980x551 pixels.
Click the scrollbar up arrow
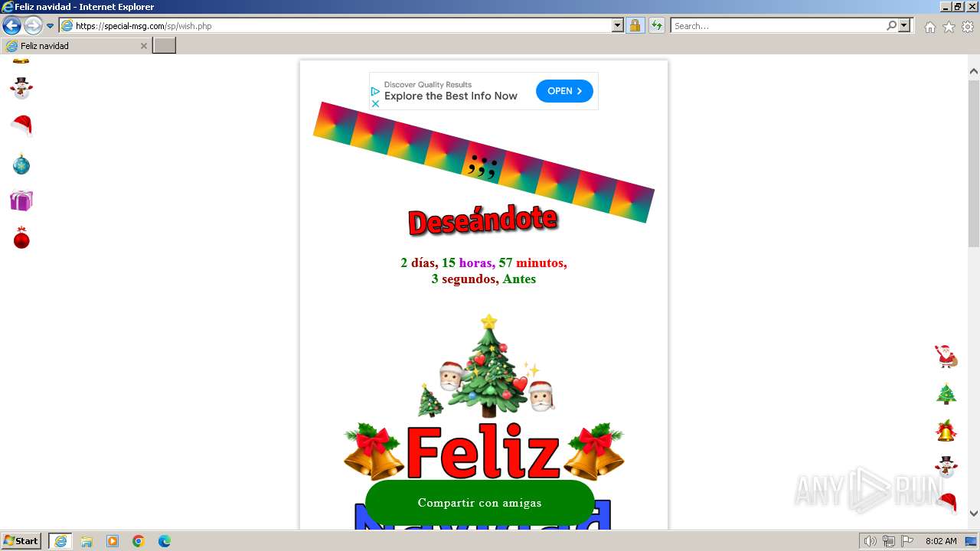tap(974, 71)
